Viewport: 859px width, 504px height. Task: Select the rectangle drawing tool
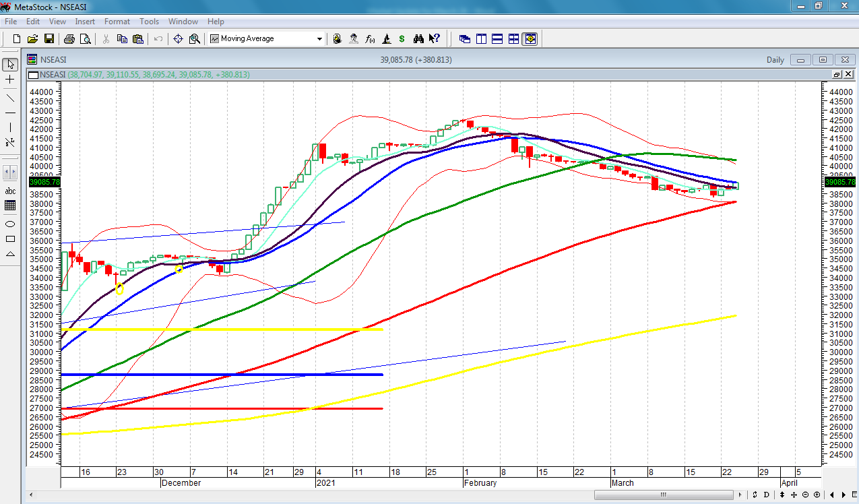point(10,239)
